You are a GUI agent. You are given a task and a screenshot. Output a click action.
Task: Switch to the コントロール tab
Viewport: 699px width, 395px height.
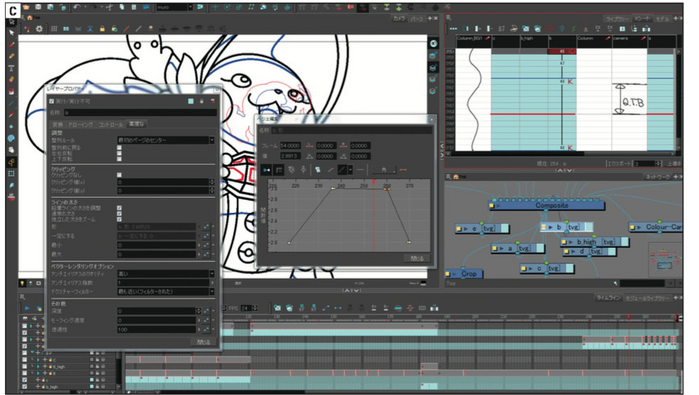coord(110,124)
